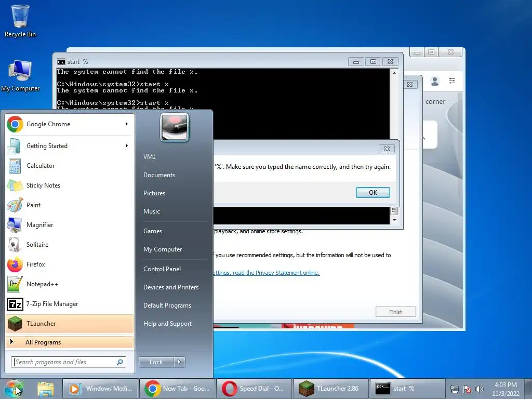
Task: Open Recycle Bin desktop icon
Action: coord(20,21)
